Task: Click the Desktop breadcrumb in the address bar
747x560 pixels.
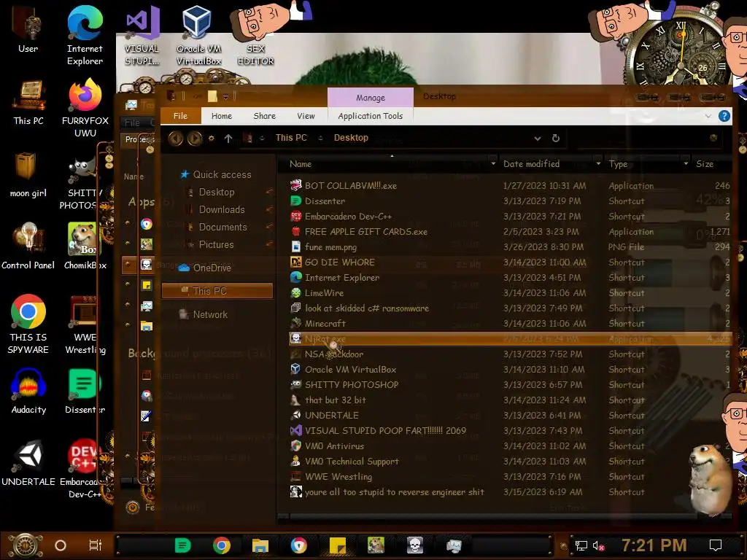Action: (x=351, y=138)
